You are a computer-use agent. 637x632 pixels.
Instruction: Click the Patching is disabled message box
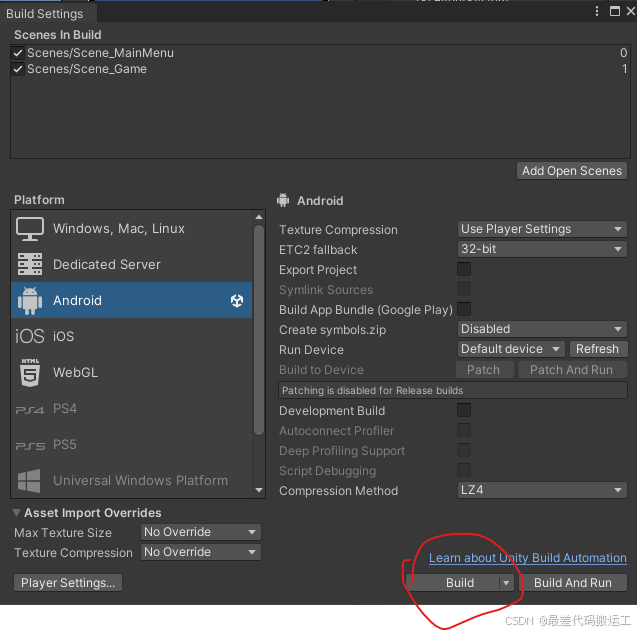point(453,390)
